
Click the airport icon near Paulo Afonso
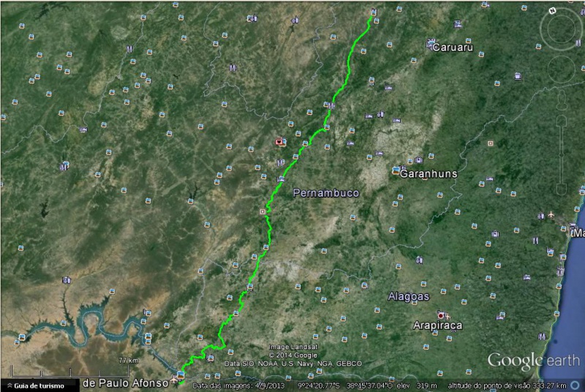click(x=174, y=380)
